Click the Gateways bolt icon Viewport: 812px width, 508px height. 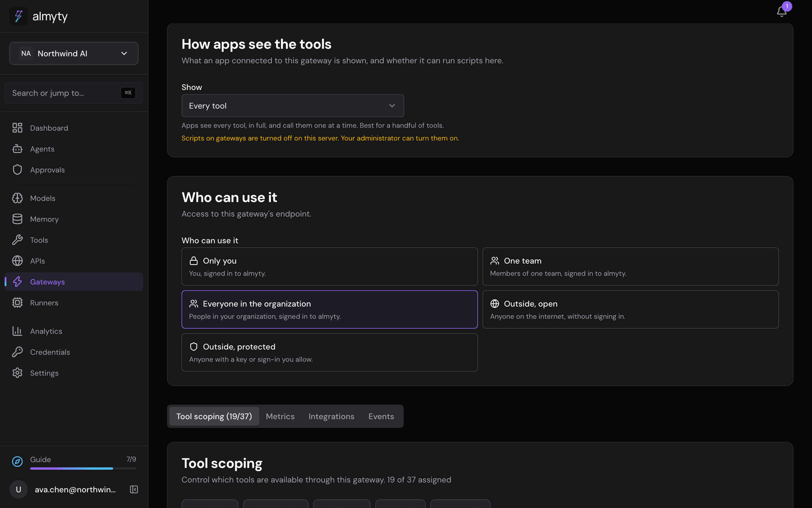[x=17, y=282]
